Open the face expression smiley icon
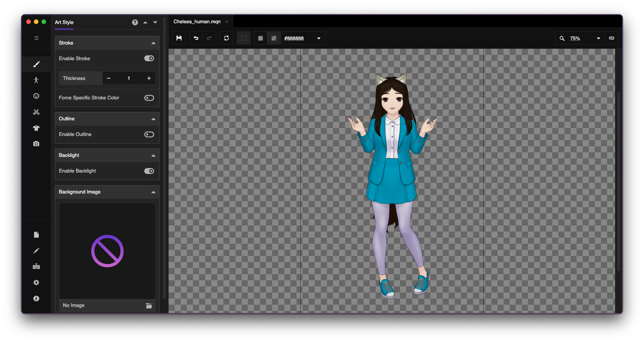Screen dimensions: 644x342 pyautogui.click(x=36, y=96)
